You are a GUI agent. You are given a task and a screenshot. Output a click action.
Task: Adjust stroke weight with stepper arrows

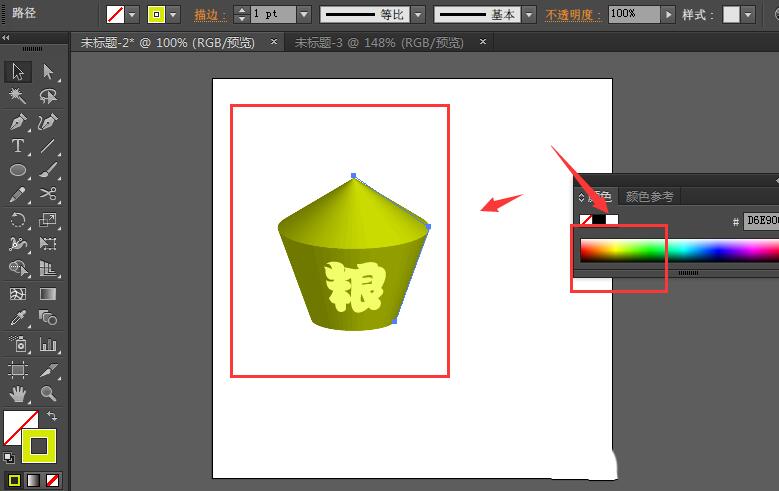click(x=241, y=14)
